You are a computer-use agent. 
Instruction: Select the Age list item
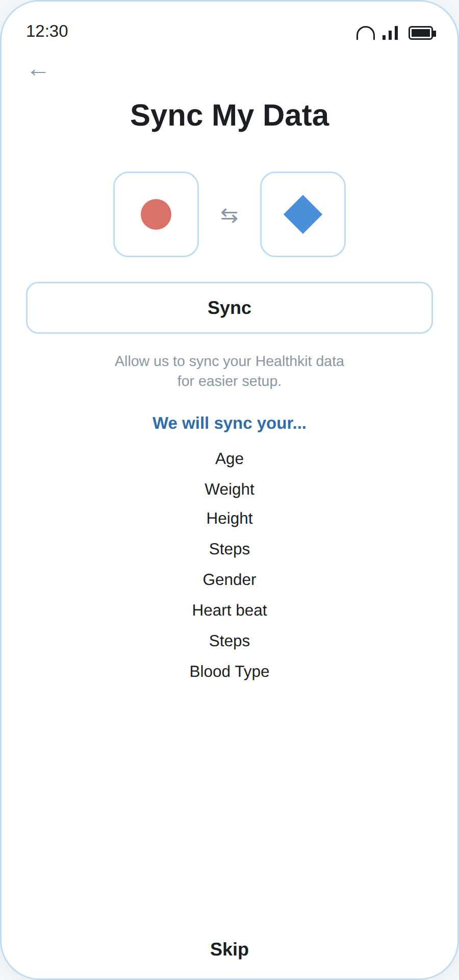pyautogui.click(x=229, y=459)
